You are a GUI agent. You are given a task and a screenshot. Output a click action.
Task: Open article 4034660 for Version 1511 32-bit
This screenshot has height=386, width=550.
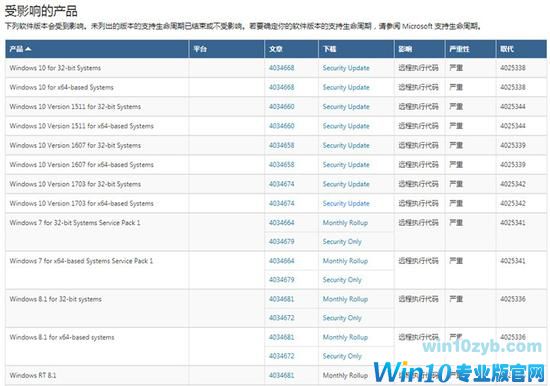(x=281, y=107)
